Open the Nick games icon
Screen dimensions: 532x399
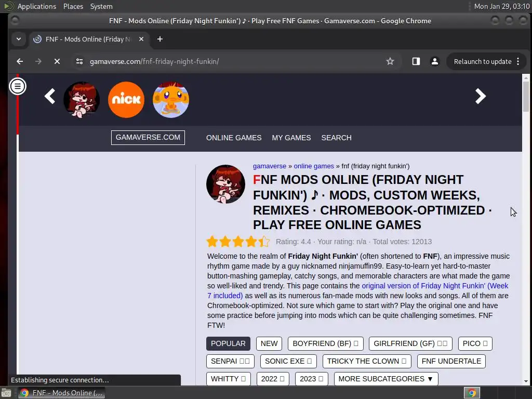126,100
